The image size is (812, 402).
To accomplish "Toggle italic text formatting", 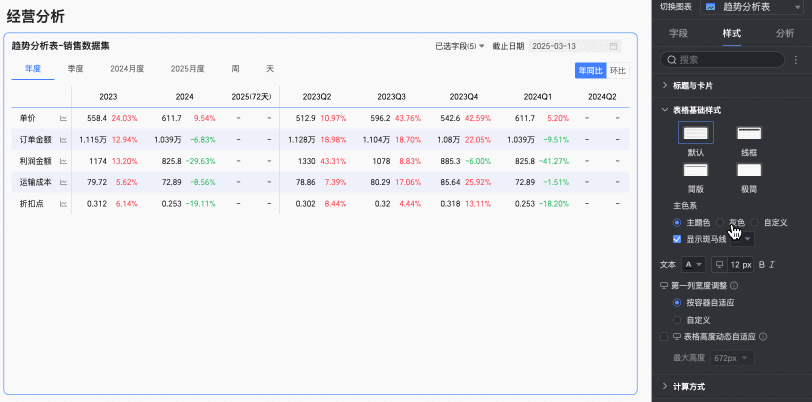I will click(772, 265).
